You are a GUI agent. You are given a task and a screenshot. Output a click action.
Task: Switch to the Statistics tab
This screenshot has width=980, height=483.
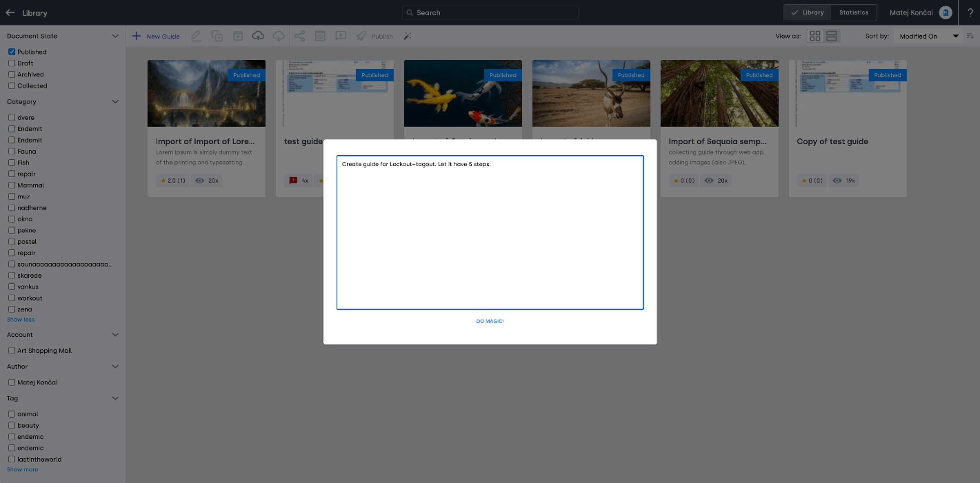(x=854, y=13)
